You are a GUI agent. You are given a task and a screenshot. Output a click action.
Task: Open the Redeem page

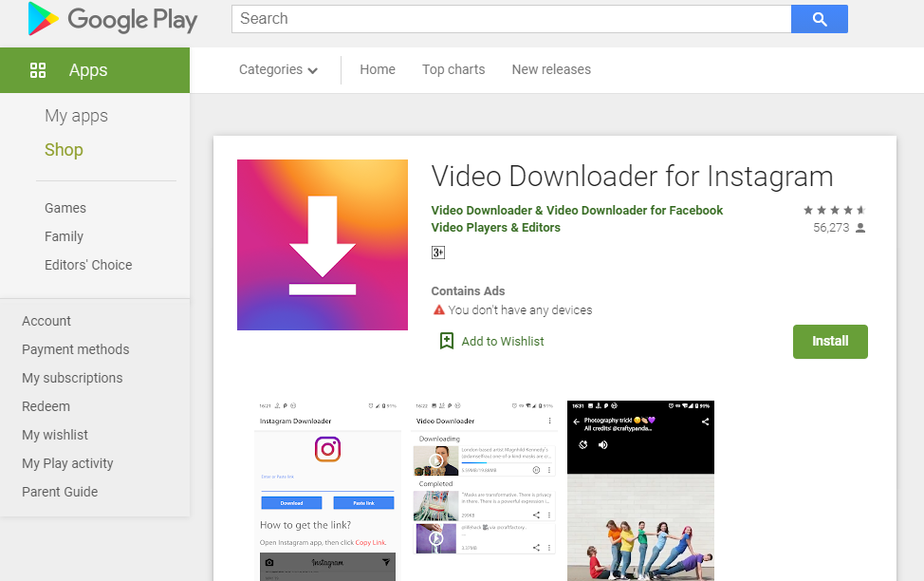46,406
